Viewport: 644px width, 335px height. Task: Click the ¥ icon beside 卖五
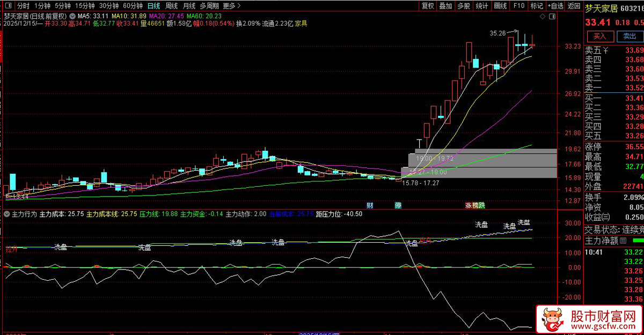coord(606,51)
